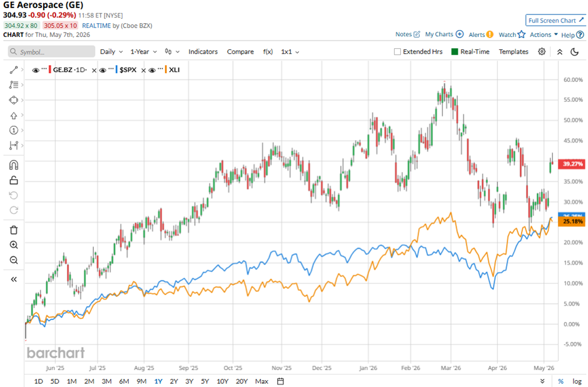Toggle visibility of the $SPX comparison
The height and width of the screenshot is (387, 588).
pyautogui.click(x=103, y=70)
